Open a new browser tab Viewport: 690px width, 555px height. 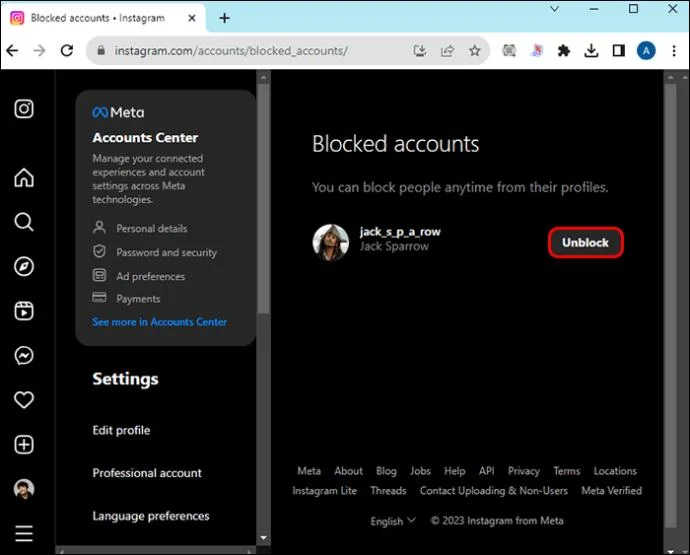224,18
